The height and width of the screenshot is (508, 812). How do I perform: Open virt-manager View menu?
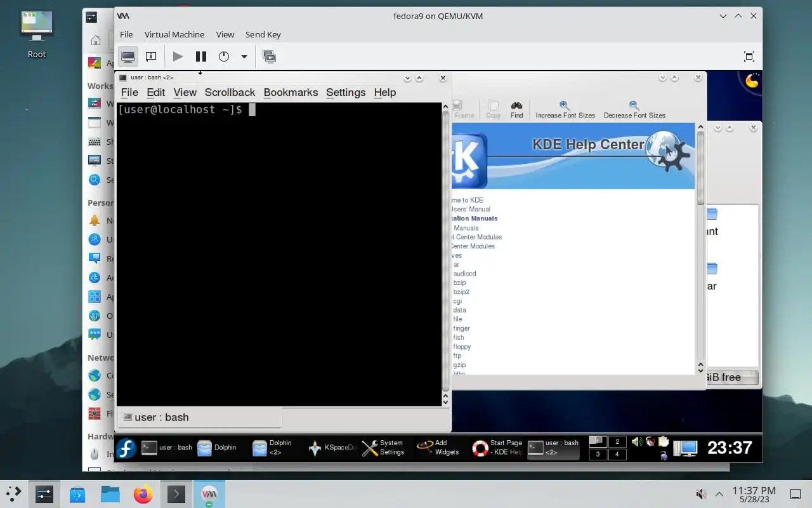coord(225,34)
